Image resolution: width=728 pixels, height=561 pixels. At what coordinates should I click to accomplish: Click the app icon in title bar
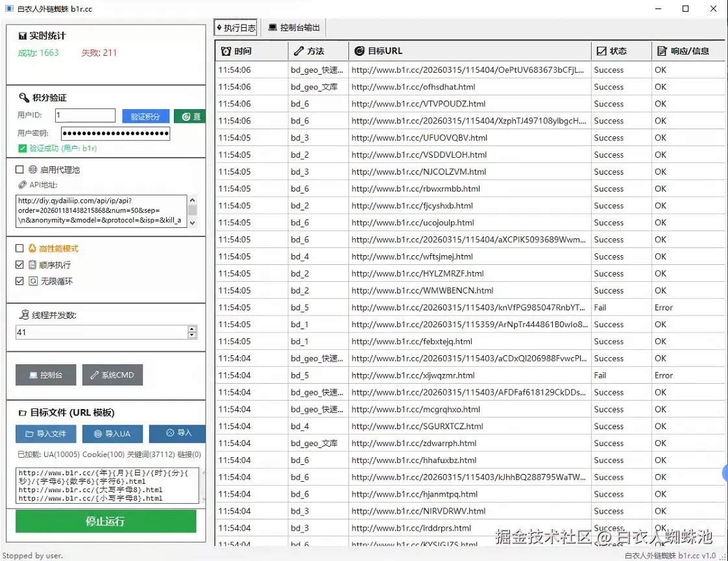(9, 9)
